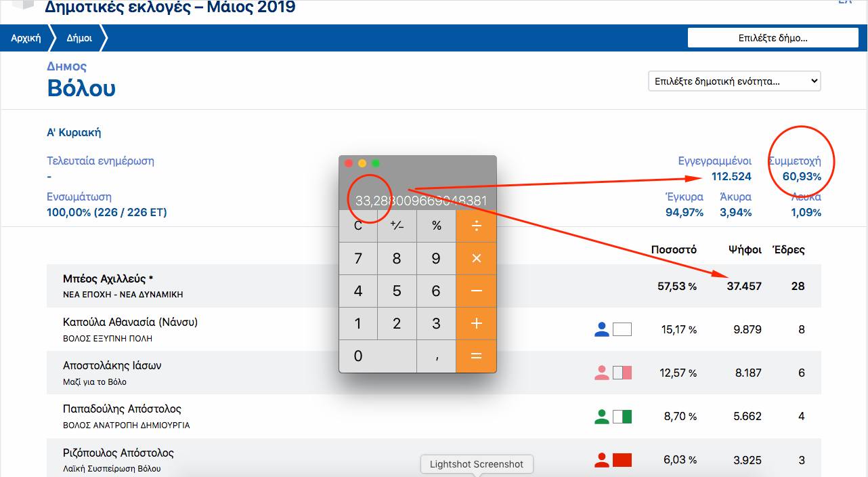This screenshot has width=868, height=477.
Task: Click the Έγκυρα value 94,97%
Action: point(685,212)
